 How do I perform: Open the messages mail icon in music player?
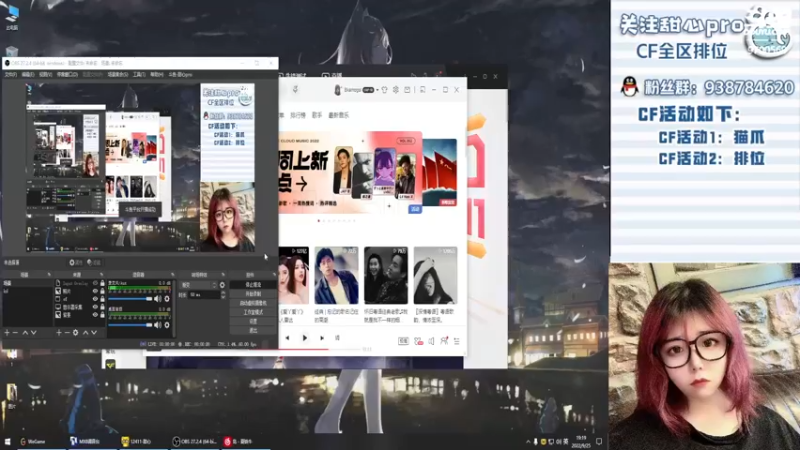click(x=407, y=90)
